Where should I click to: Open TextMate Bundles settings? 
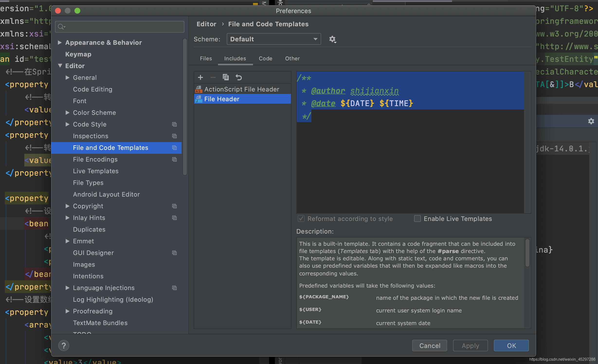[100, 323]
